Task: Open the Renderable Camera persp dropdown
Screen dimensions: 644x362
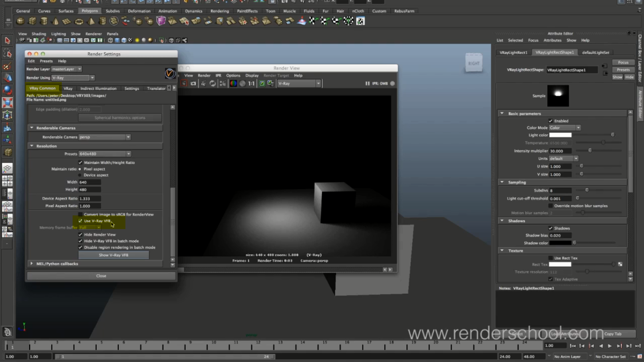Action: 104,137
